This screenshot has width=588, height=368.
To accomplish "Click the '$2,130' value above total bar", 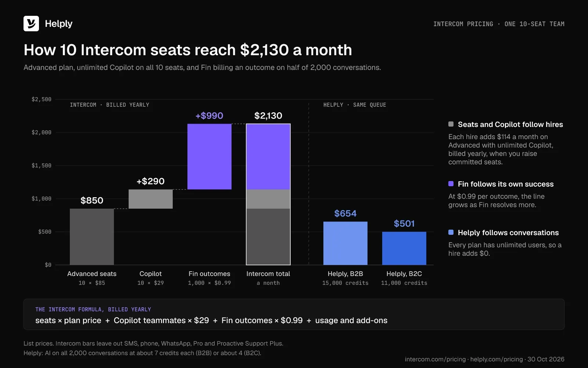I will [x=268, y=116].
